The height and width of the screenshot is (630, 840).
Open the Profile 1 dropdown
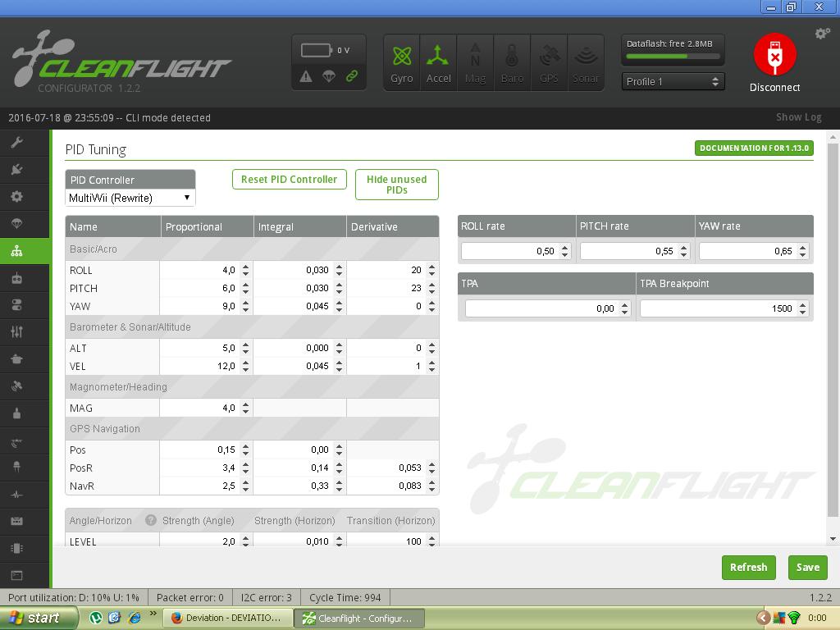coord(673,81)
